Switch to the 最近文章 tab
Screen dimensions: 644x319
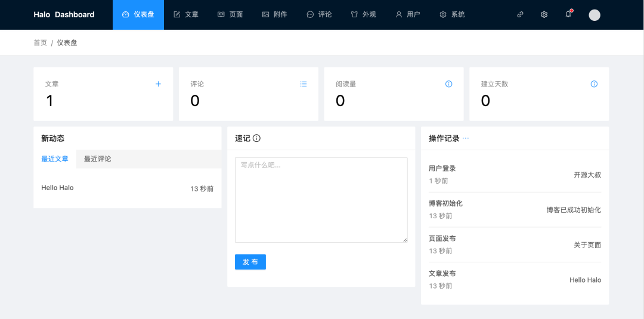55,159
